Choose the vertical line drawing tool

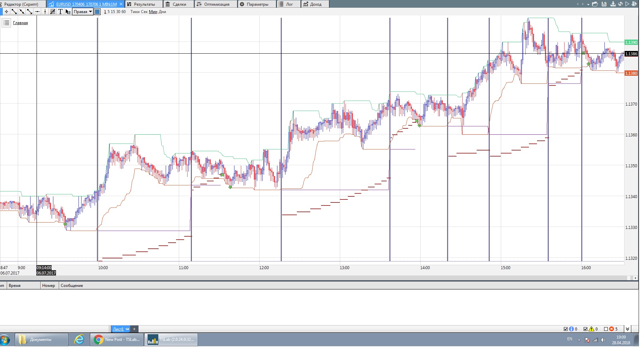tap(45, 12)
